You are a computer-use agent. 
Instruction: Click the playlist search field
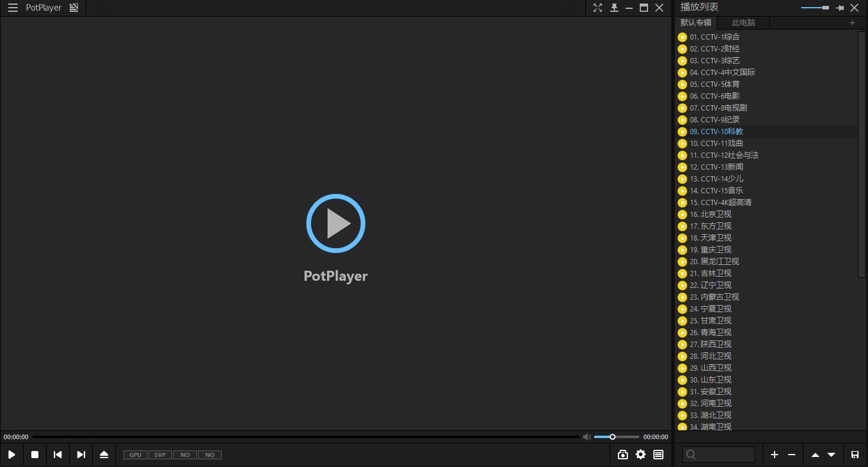[718, 455]
